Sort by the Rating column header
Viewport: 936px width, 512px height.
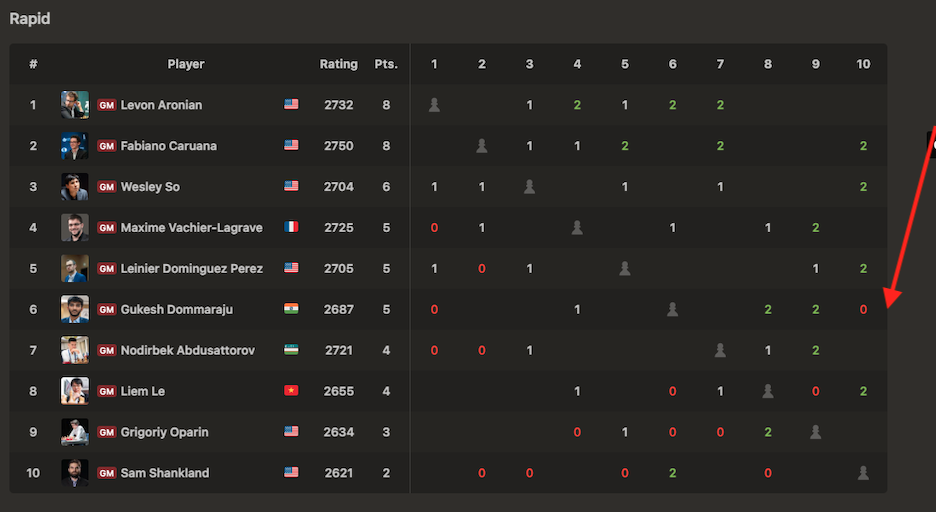pyautogui.click(x=338, y=64)
